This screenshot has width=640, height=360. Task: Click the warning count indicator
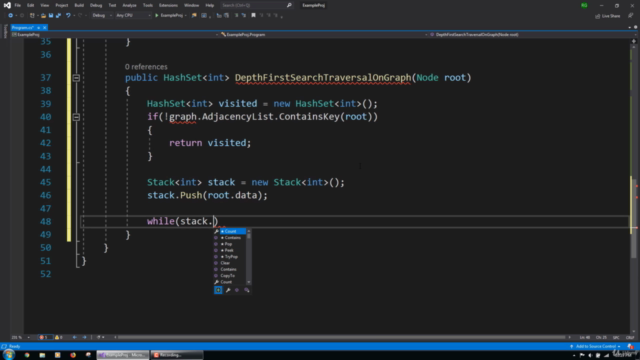59,338
